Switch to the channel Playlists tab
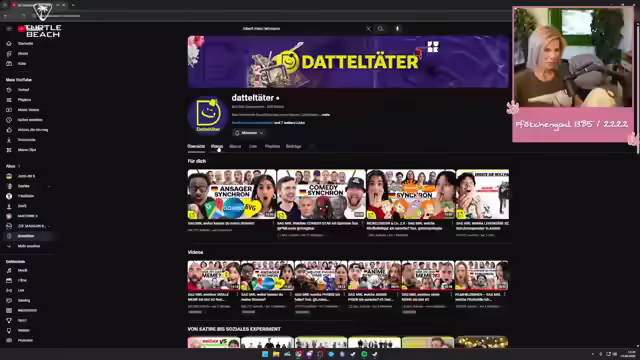The height and width of the screenshot is (360, 640). [272, 146]
